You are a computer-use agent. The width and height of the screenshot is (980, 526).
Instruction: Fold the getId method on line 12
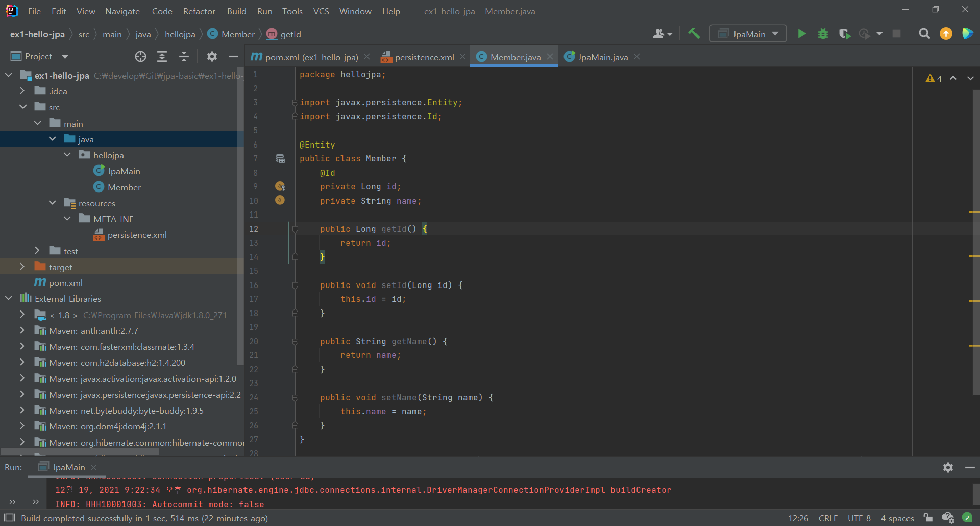tap(295, 229)
